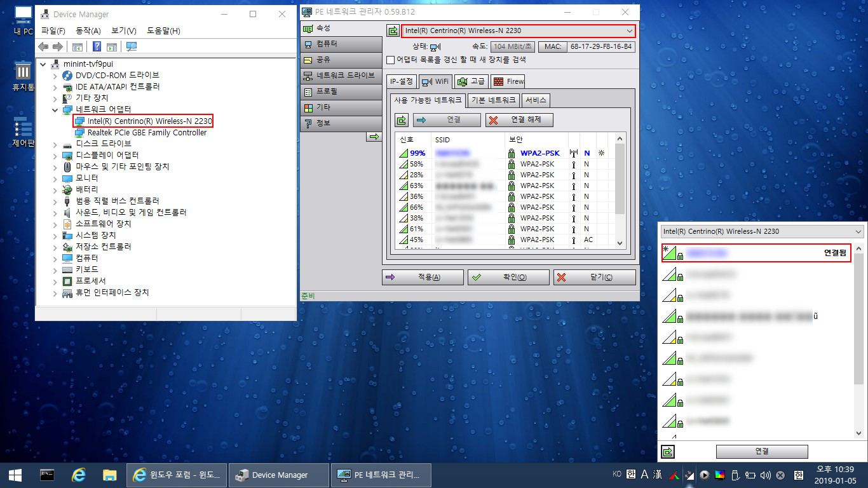
Task: Collapse 네트워크 어댑터 node
Action: tap(57, 109)
